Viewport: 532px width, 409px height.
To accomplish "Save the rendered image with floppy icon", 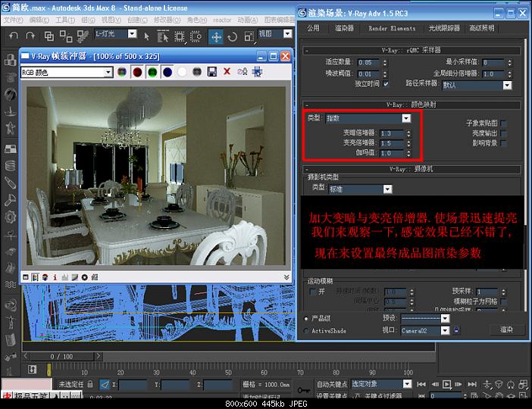I will [x=212, y=72].
